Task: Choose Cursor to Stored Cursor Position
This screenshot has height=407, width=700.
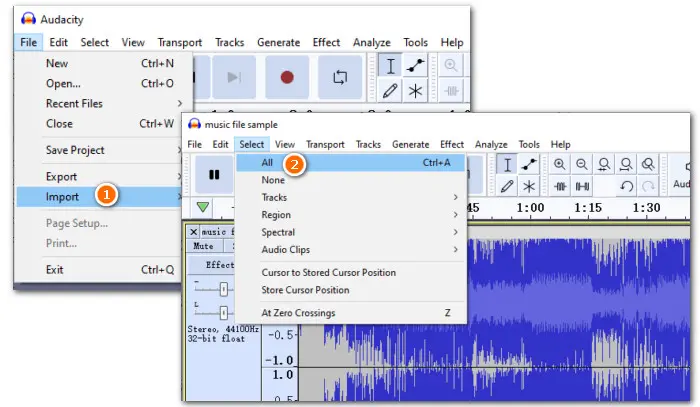Action: tap(351, 273)
